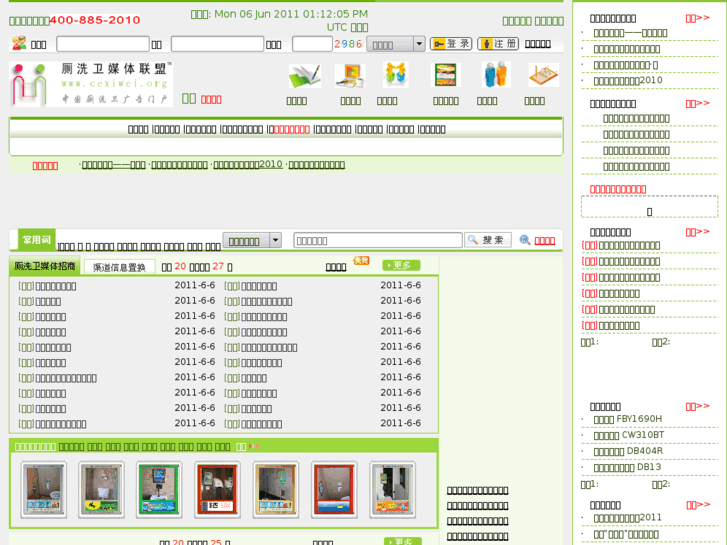Switch to the 渠道信息置换 tab
727x545 pixels.
119,267
